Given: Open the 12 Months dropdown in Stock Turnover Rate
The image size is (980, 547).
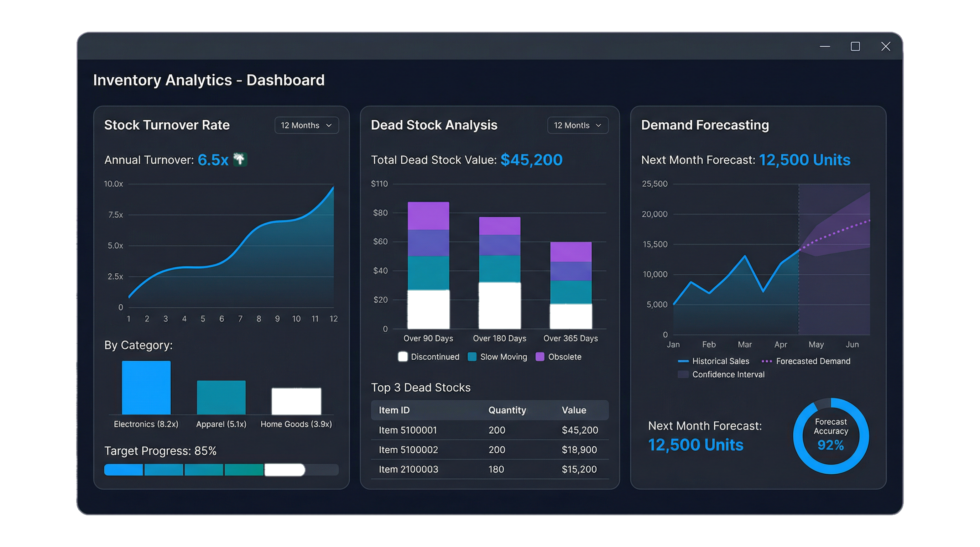Looking at the screenshot, I should [306, 125].
